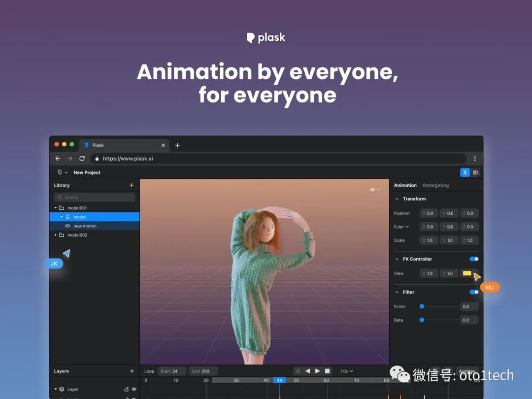Stop the animation playback
The image size is (532, 399).
[328, 371]
